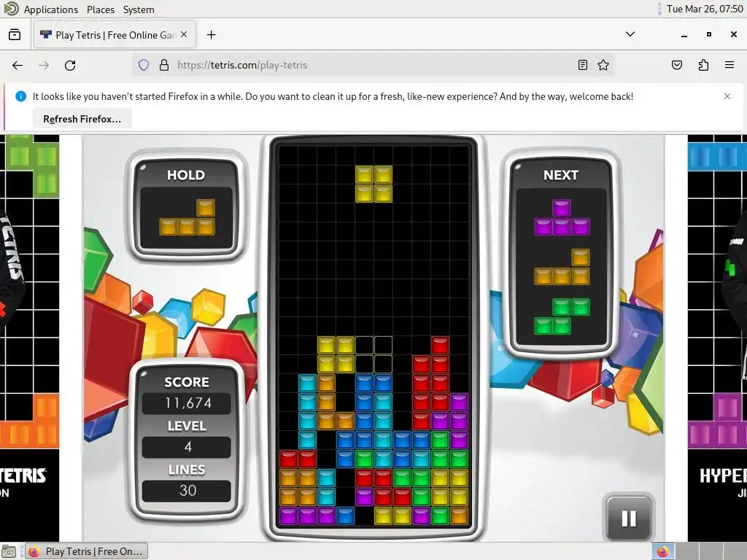The image size is (747, 560).
Task: Toggle reader view icon
Action: (x=582, y=65)
